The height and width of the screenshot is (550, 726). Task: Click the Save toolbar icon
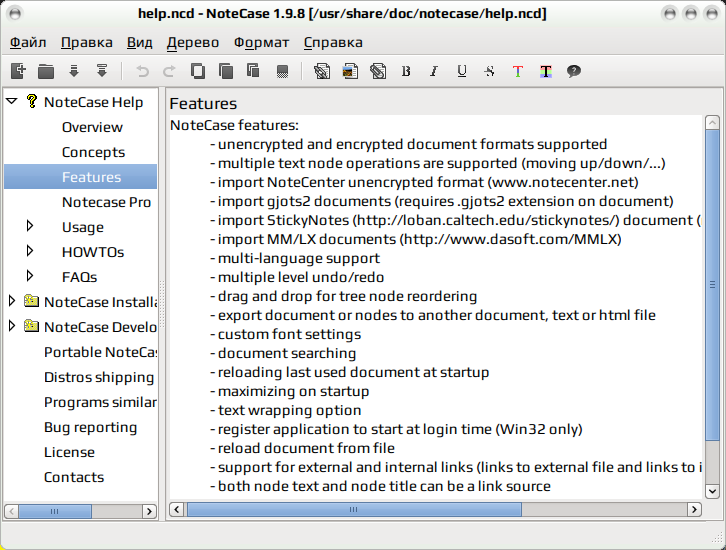pos(74,71)
